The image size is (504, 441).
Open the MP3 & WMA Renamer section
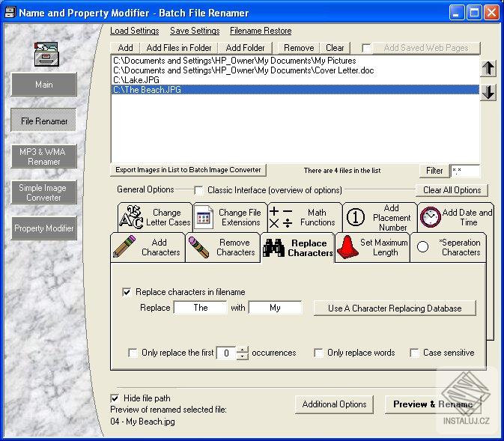(x=44, y=156)
